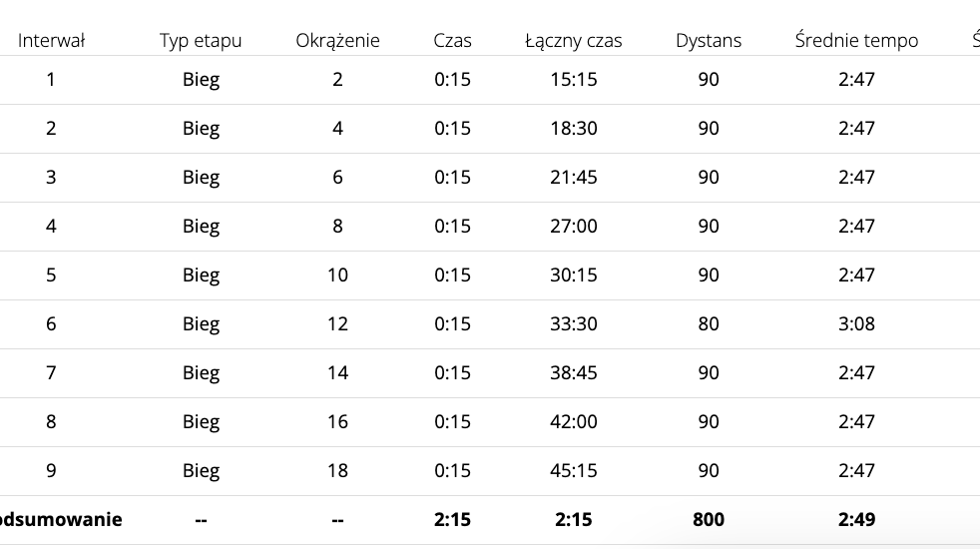The image size is (980, 549).
Task: Click the 27:00 cumulative time value
Action: 573,227
